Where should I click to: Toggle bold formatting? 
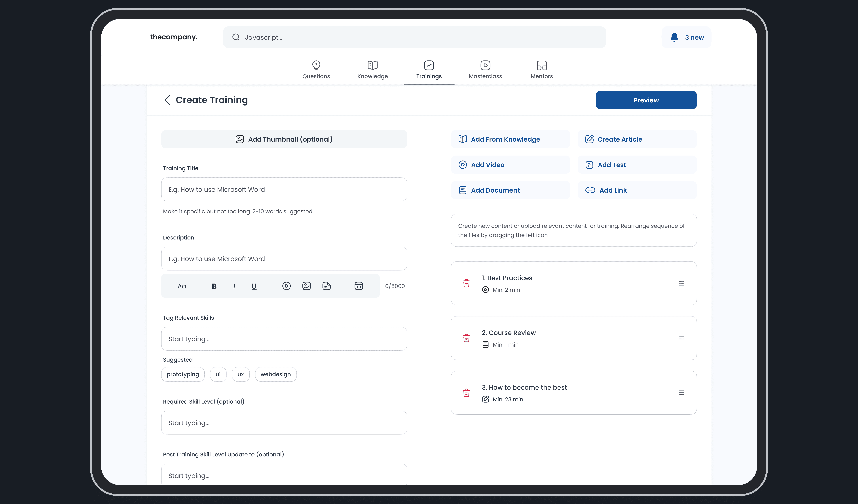click(214, 286)
